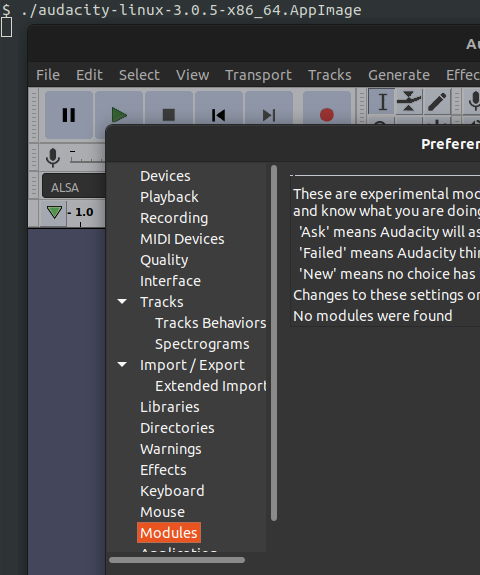Click the green playhead triangle on the timeline
Screen dimensions: 480x575
(x=54, y=212)
